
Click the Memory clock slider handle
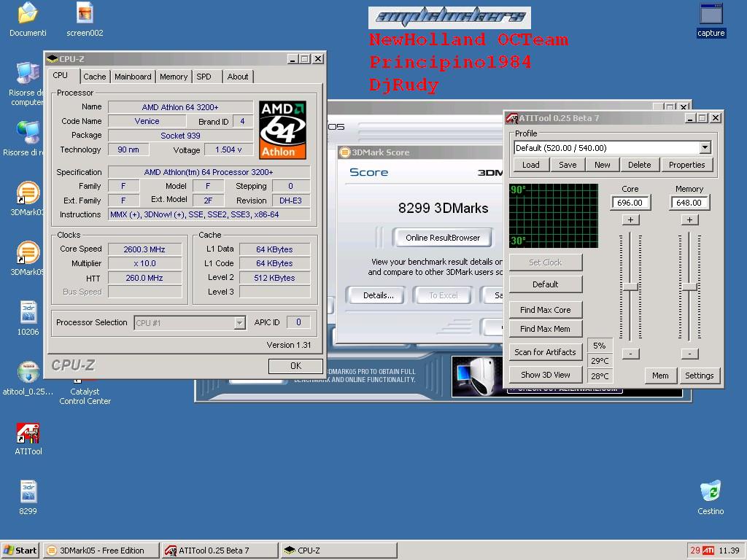point(689,287)
